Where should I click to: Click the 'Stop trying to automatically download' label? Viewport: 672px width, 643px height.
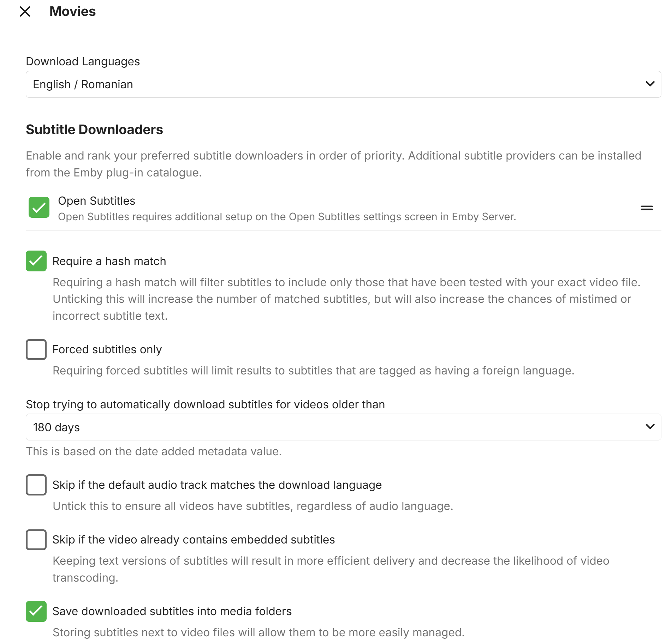pos(205,404)
